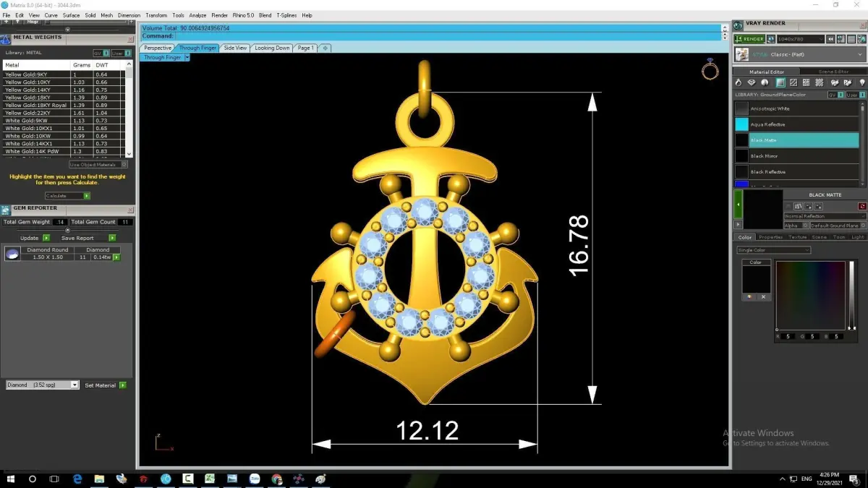Open File Explorer from the taskbar
Screen dimensions: 868x488
(99, 479)
